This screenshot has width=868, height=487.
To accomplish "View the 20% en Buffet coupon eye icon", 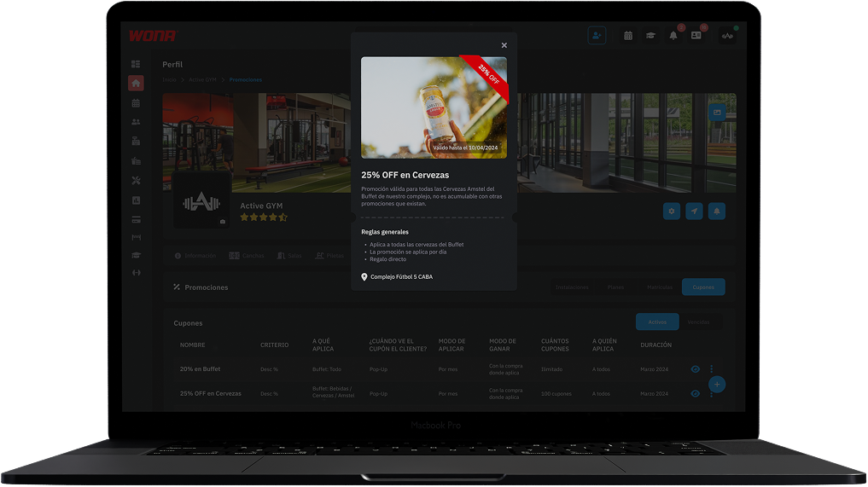I will [x=696, y=369].
